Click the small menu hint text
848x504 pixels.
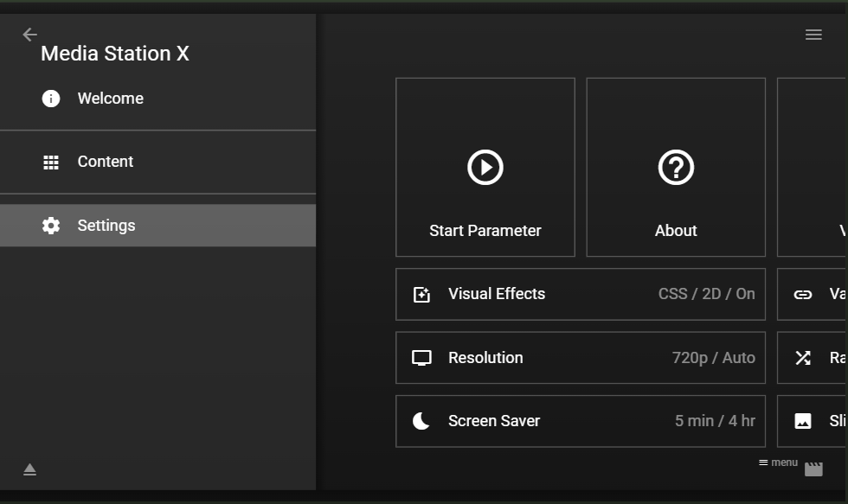(x=779, y=463)
